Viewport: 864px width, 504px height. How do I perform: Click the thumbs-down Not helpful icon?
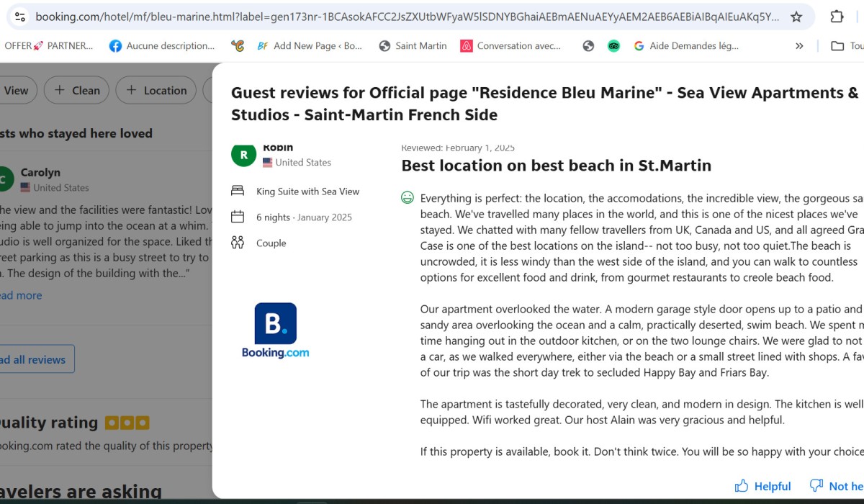(816, 486)
